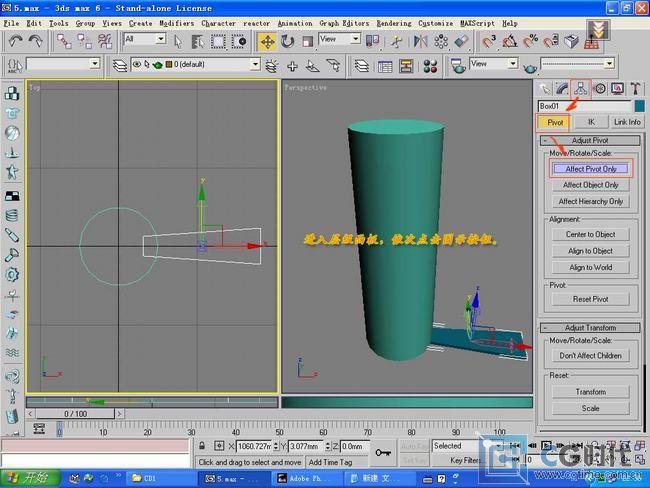Viewport: 650px width, 488px height.
Task: Toggle the Don't Affect Children button
Action: [x=591, y=356]
